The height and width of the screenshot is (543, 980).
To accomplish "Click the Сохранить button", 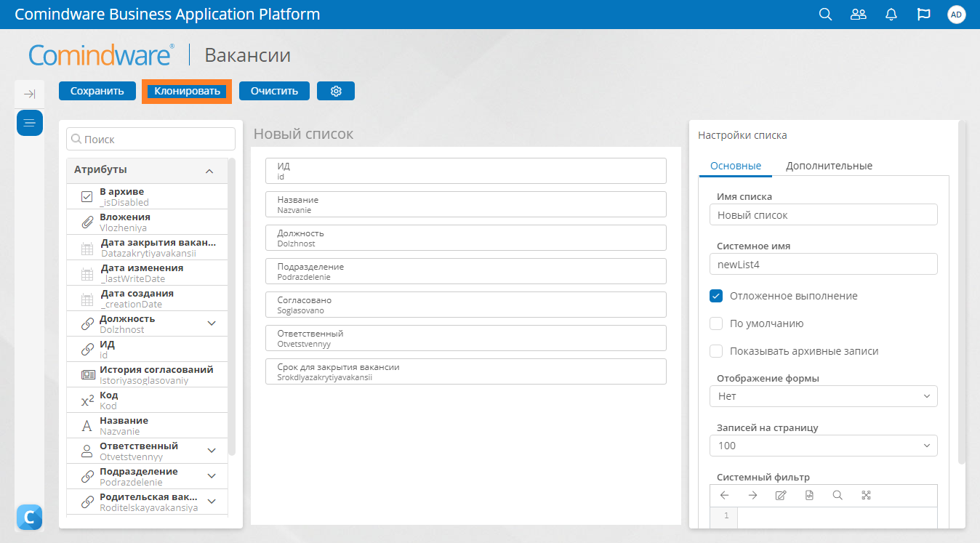I will (97, 91).
